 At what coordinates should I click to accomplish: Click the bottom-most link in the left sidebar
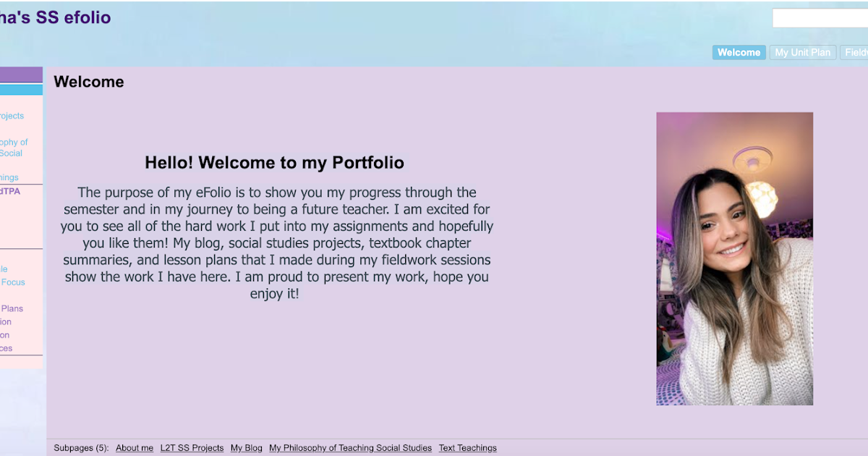pyautogui.click(x=7, y=348)
